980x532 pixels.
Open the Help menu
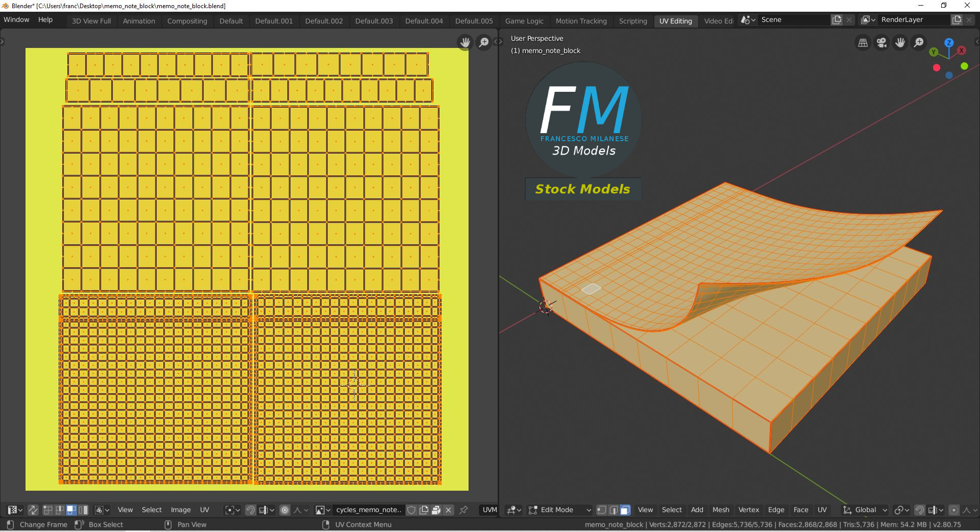click(x=45, y=19)
